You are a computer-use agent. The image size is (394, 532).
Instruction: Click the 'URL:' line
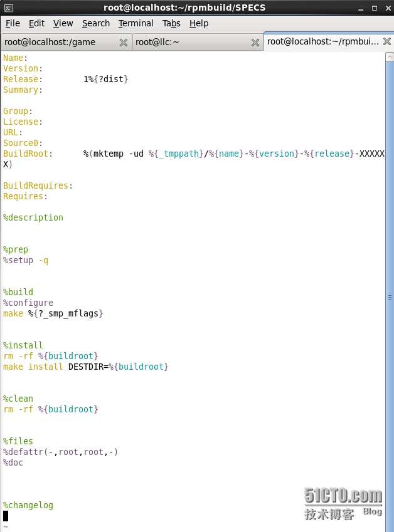[x=13, y=132]
